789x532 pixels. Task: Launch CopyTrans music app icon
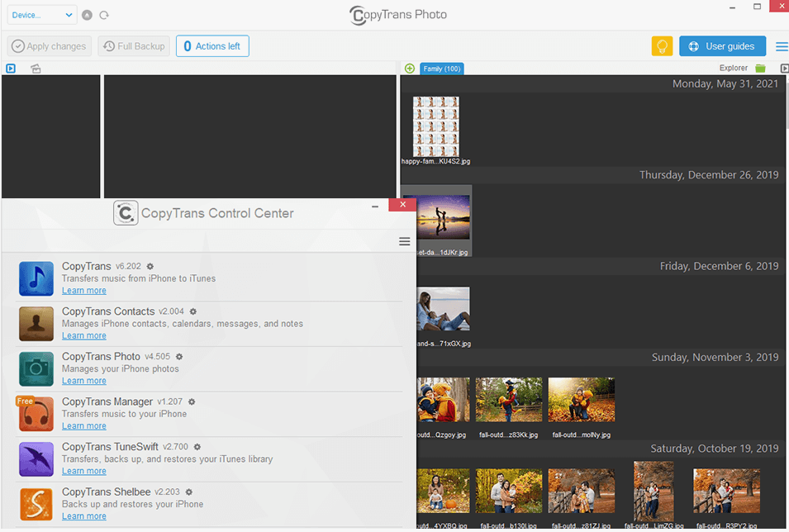[x=36, y=278]
